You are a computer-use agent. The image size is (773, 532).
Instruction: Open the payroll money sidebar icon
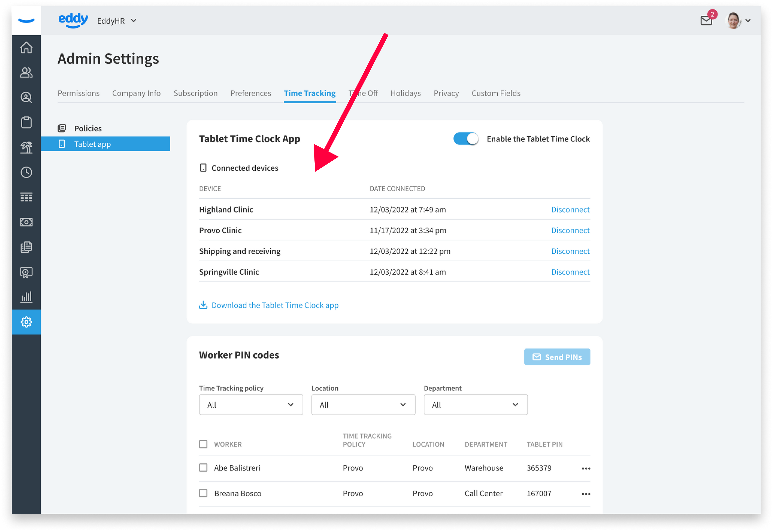tap(26, 222)
